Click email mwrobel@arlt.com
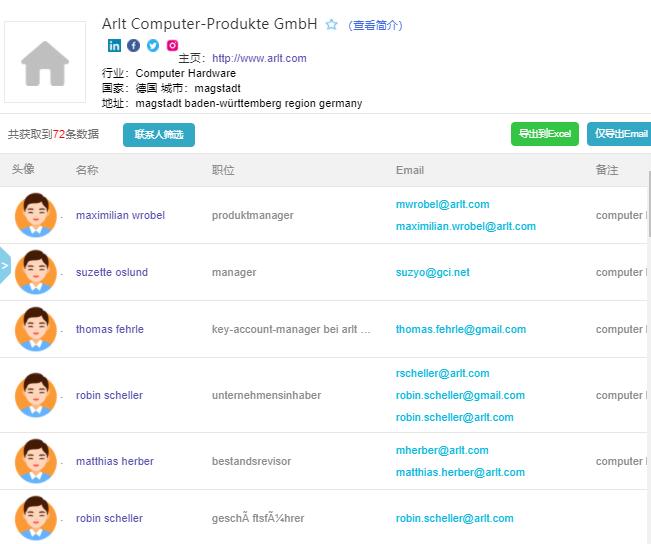Viewport: 651px width, 544px height. click(x=442, y=204)
